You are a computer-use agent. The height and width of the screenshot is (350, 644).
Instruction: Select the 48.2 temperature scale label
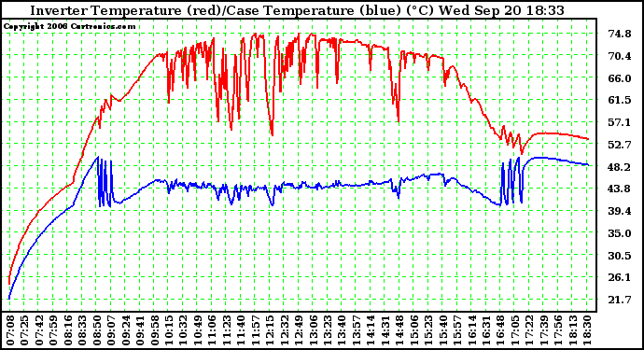(x=620, y=167)
